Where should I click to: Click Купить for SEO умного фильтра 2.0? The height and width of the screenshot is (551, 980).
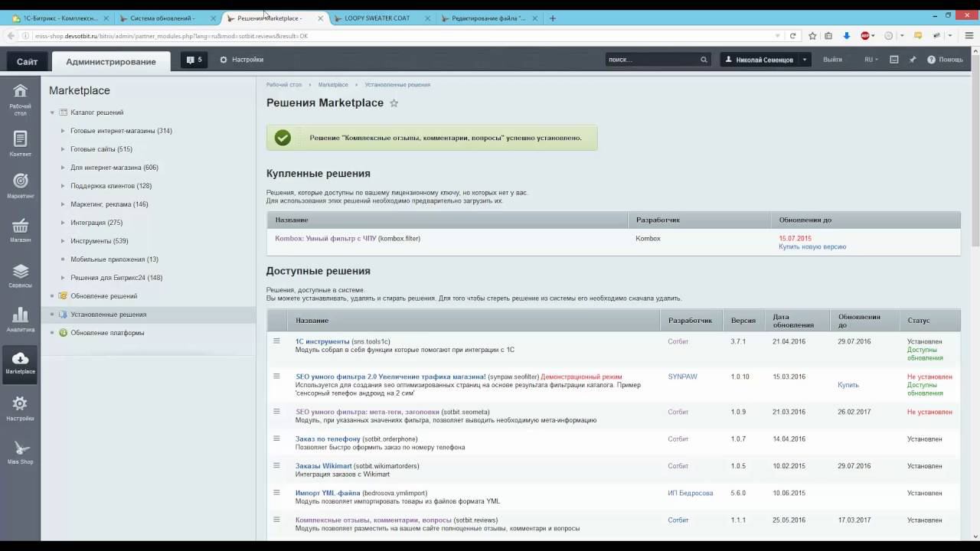pos(848,385)
